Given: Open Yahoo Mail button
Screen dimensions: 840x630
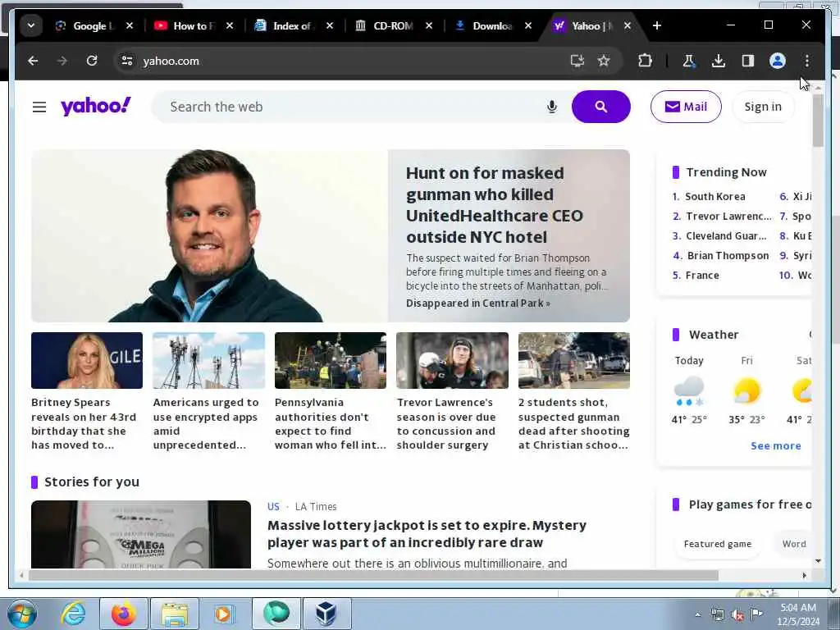Looking at the screenshot, I should [x=686, y=107].
